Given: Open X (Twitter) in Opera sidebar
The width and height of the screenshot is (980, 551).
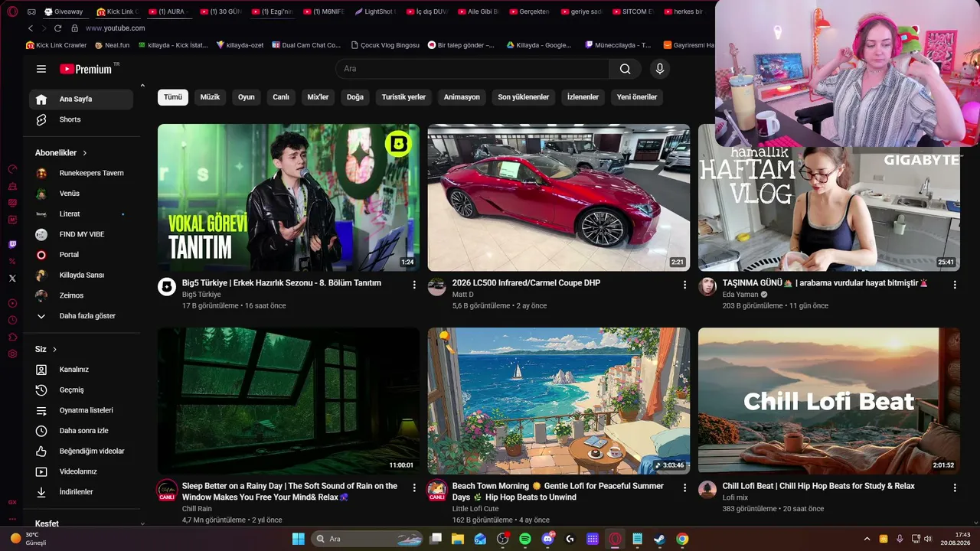Looking at the screenshot, I should (x=12, y=279).
